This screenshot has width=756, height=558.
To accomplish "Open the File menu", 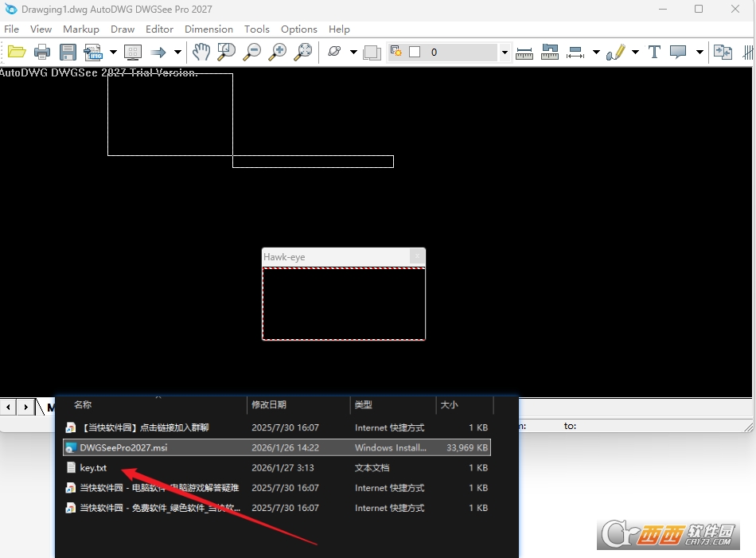I will [12, 29].
